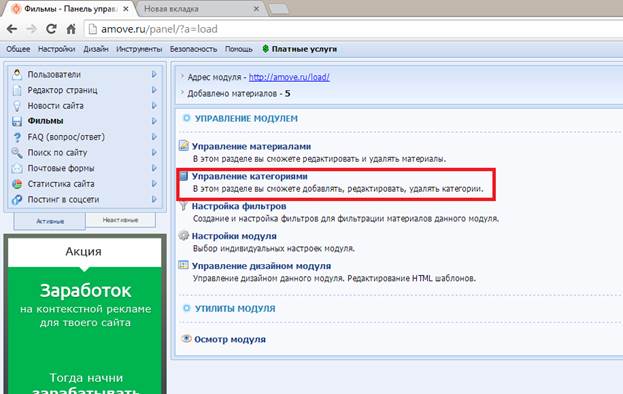Click the Платные услуги menu item
Image resolution: width=623 pixels, height=394 pixels.
(304, 49)
